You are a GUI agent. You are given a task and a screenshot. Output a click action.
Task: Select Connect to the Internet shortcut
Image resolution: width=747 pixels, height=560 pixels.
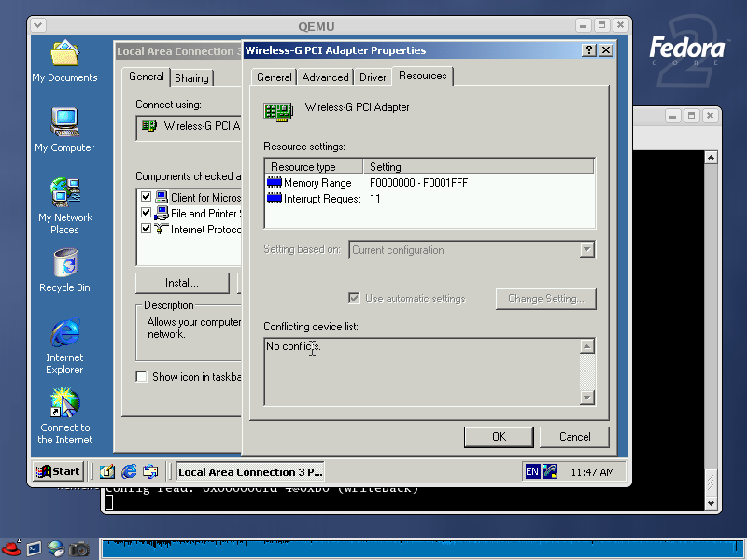pos(64,416)
